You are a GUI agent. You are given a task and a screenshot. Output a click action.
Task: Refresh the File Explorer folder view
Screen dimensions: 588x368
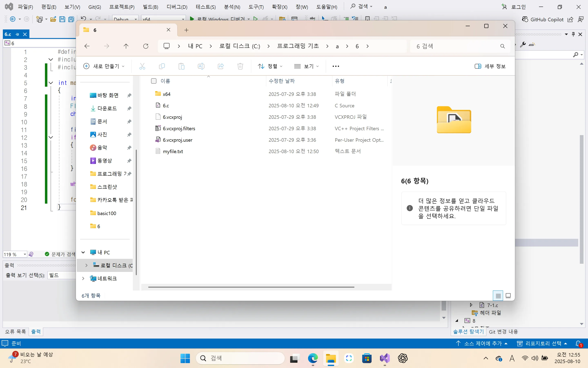(146, 46)
